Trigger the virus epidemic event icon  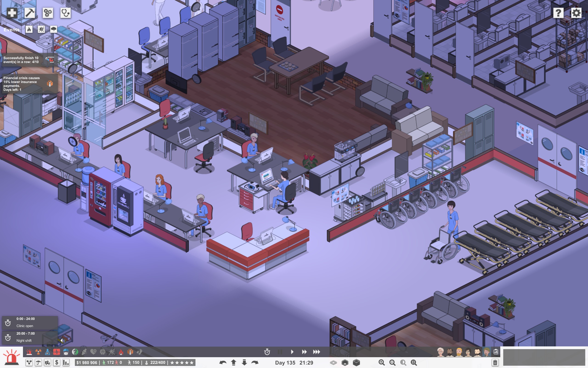41,29
